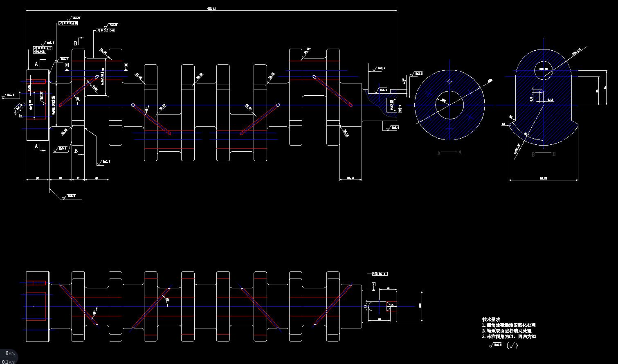Click the center bore circle in section A-A

pos(449,105)
